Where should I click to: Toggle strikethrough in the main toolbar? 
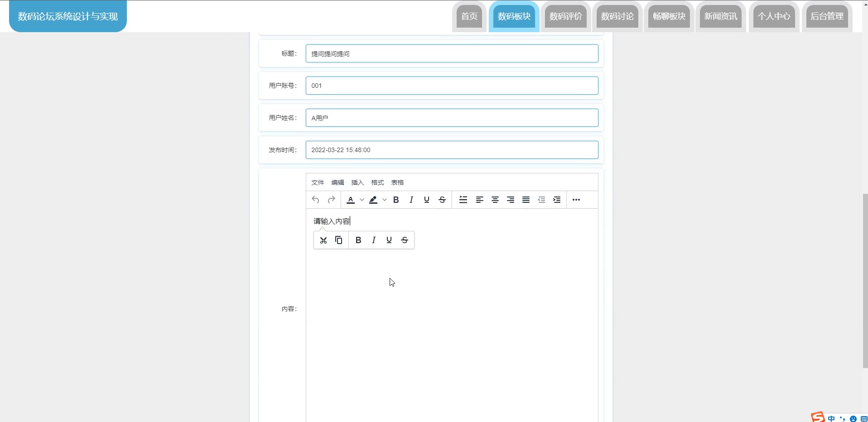tap(442, 200)
